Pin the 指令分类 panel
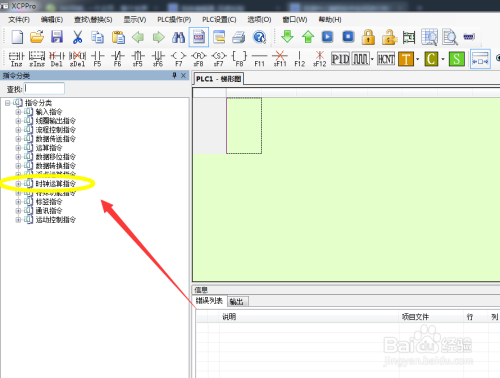This screenshot has width=500, height=378. [x=174, y=76]
